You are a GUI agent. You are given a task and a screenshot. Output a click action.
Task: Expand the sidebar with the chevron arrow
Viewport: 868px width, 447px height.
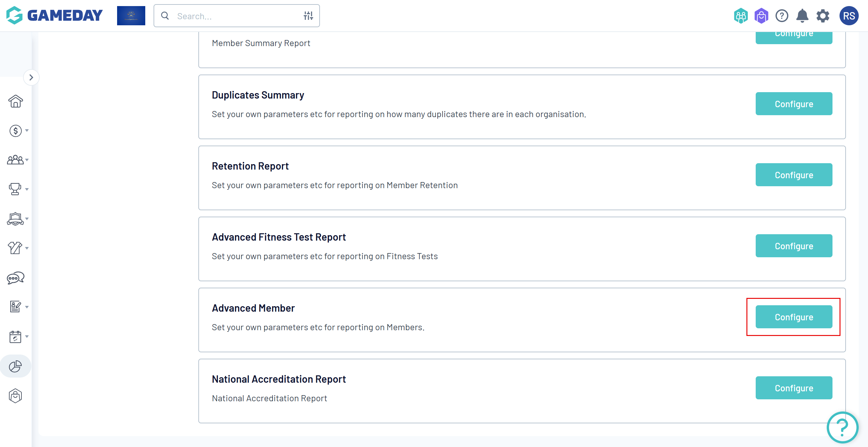31,77
